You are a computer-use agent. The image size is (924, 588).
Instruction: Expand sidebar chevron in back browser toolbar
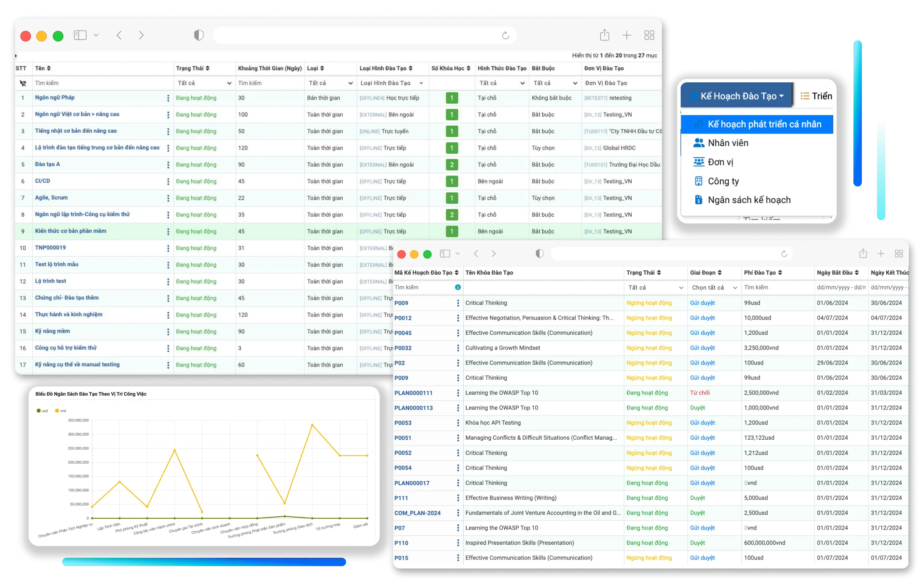[x=96, y=35]
